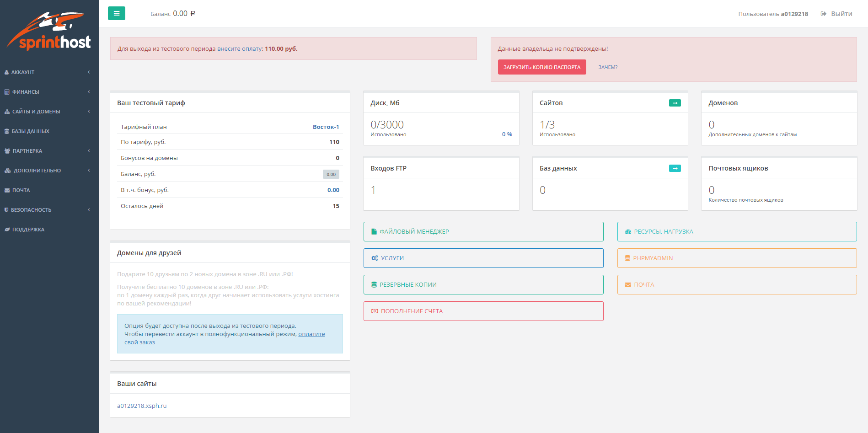Image resolution: width=868 pixels, height=433 pixels.
Task: Open Базы данных in the sidebar
Action: coord(30,131)
